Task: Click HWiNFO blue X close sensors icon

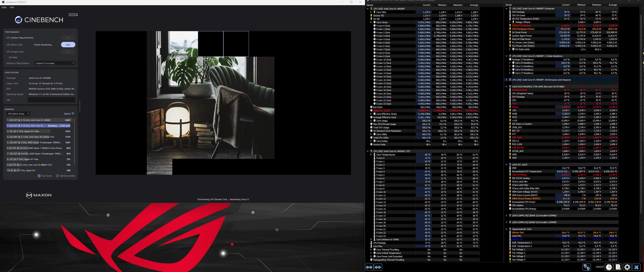Action: click(636, 267)
